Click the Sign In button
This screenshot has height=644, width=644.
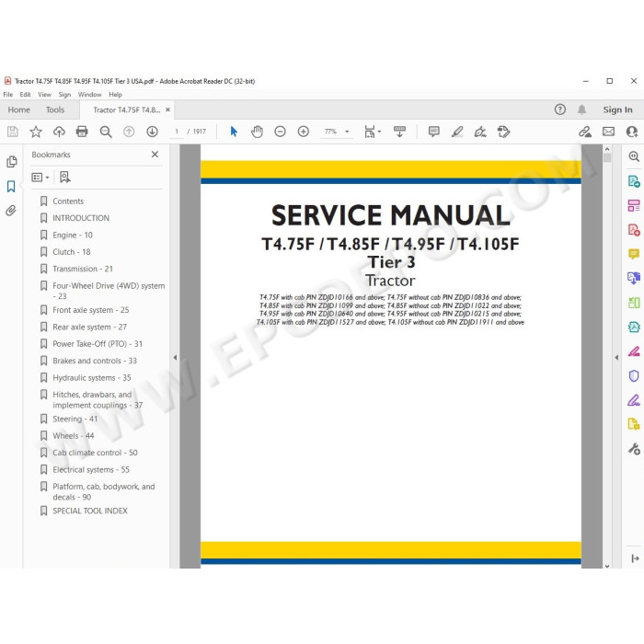point(617,109)
